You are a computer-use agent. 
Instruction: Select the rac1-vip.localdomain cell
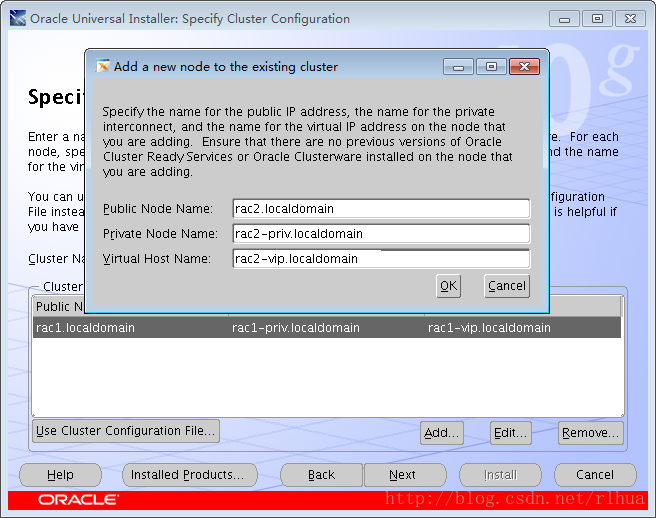[x=523, y=327]
